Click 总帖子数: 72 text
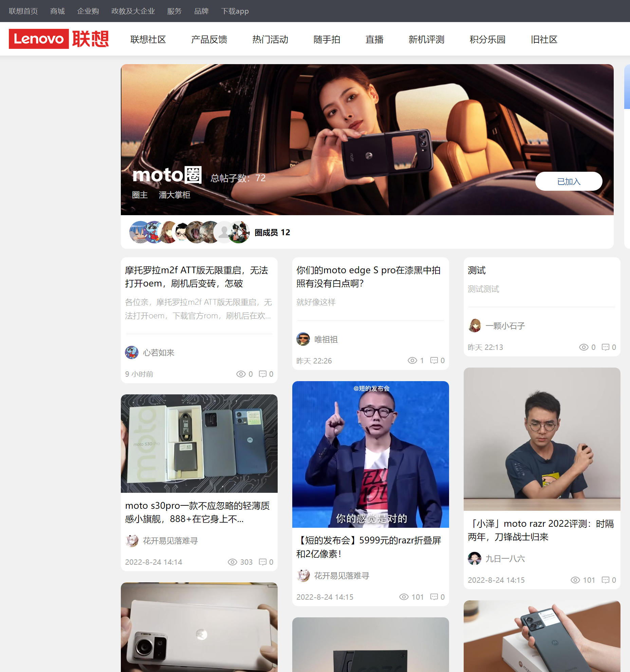 238,178
